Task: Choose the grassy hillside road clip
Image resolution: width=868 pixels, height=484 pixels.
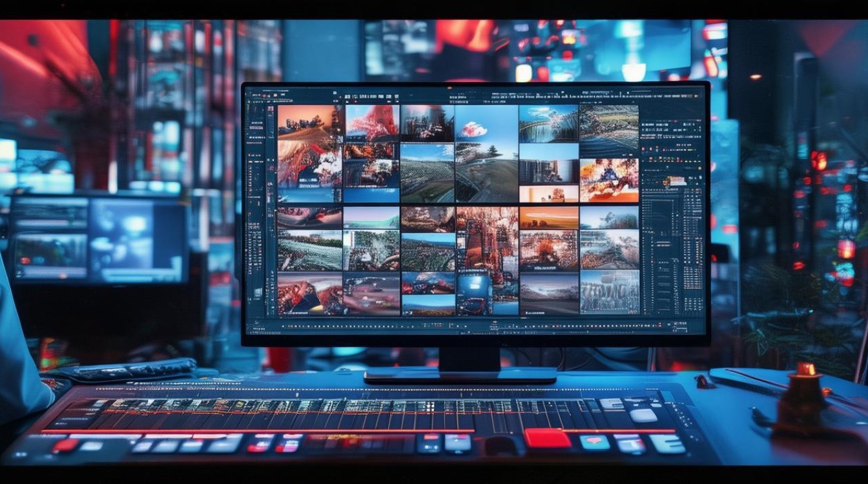Action: [x=427, y=173]
